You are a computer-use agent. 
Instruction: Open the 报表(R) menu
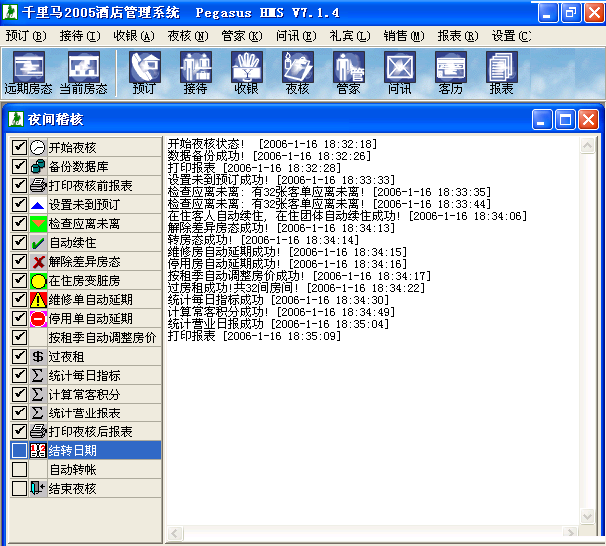point(458,36)
